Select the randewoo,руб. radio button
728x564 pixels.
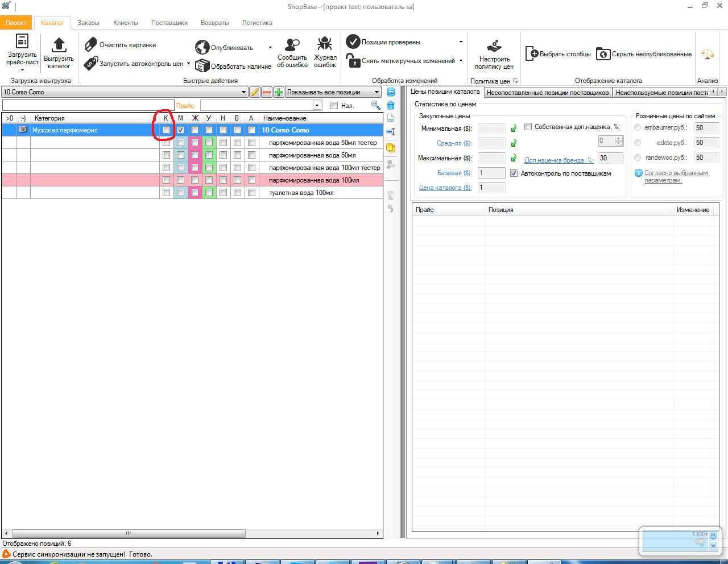(x=638, y=157)
